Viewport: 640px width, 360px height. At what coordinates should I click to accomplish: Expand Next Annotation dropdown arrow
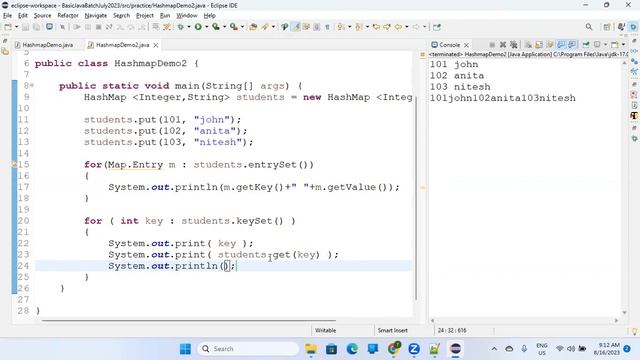click(x=349, y=27)
